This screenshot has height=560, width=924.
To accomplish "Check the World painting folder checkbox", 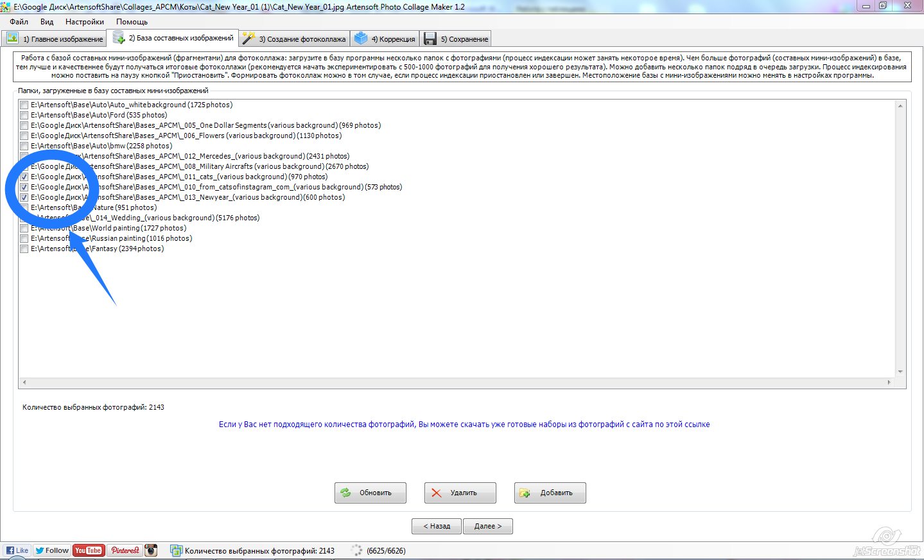I will (x=24, y=228).
